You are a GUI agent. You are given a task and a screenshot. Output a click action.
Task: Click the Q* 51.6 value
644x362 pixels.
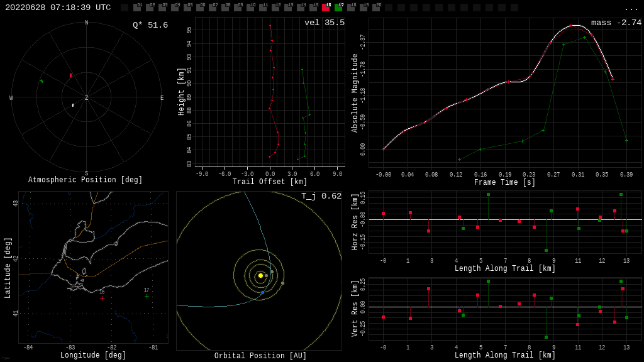click(x=150, y=25)
